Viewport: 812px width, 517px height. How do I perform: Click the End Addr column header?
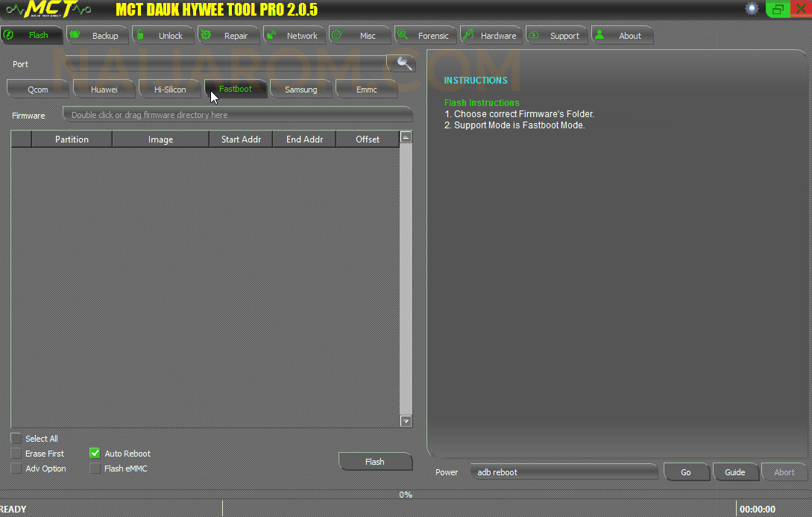304,140
